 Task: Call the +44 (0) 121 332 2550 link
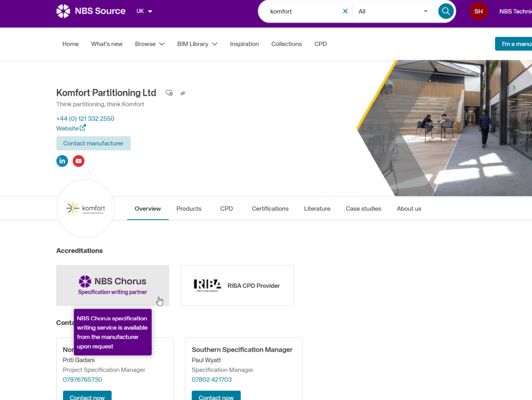(x=85, y=118)
